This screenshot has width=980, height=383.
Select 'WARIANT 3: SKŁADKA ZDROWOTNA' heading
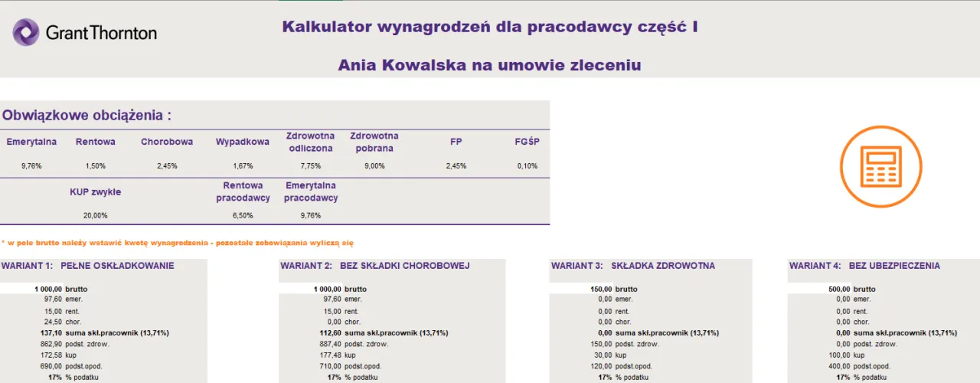pos(633,266)
